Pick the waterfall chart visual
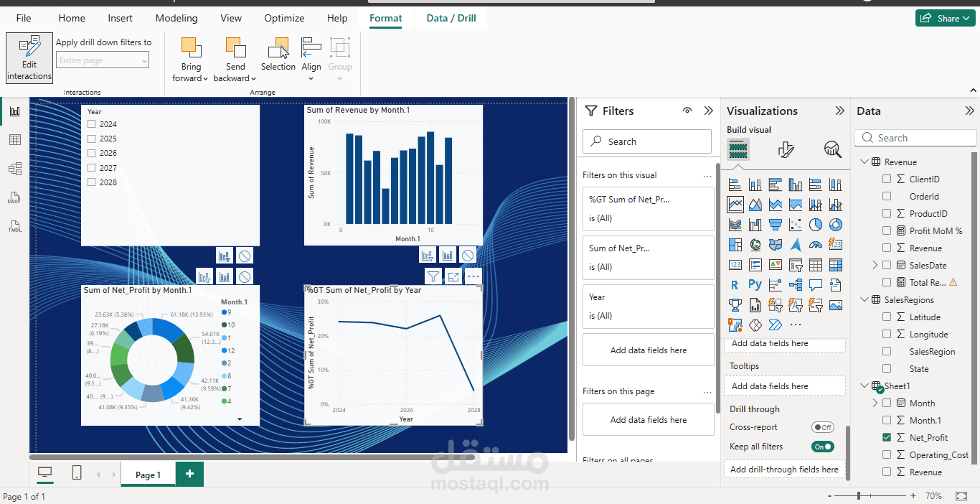The width and height of the screenshot is (980, 504). [755, 225]
